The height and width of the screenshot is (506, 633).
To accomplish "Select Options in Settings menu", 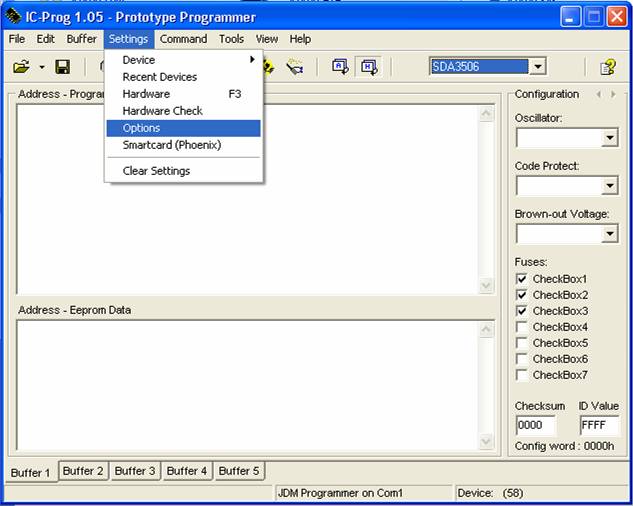I will click(141, 128).
